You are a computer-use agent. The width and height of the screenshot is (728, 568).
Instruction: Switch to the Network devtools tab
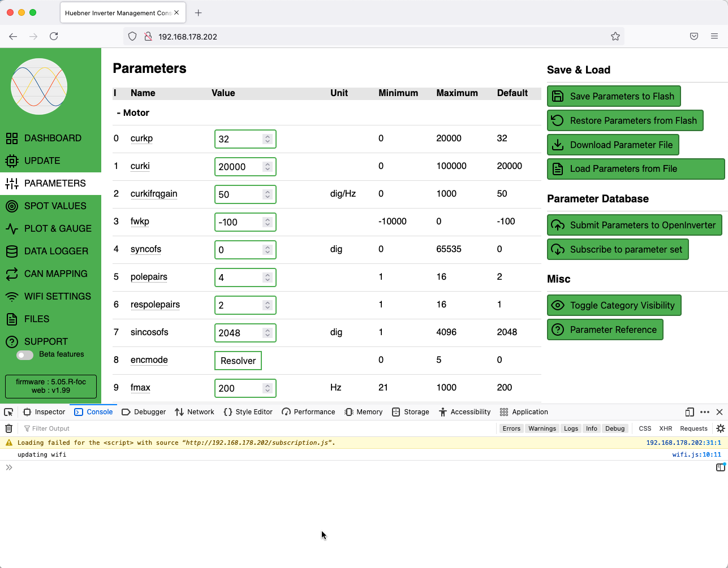tap(195, 412)
